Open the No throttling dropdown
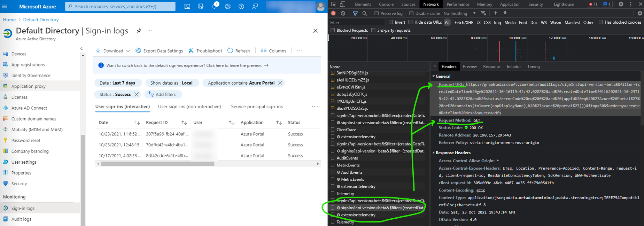This screenshot has height=226, width=644. pyautogui.click(x=459, y=13)
